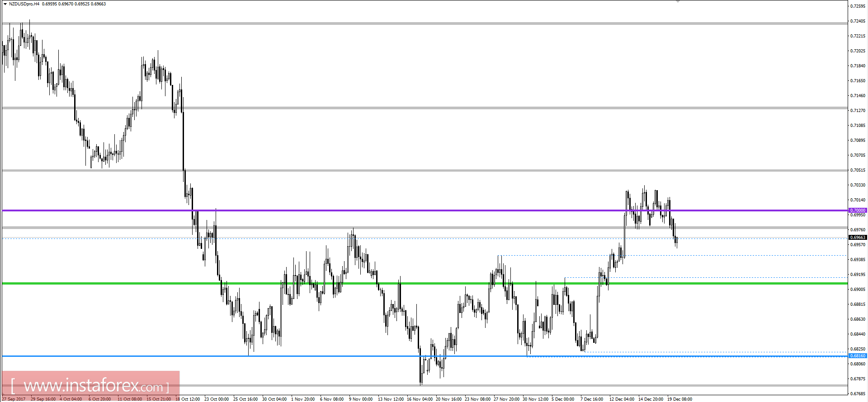Click the 0.70330 price scale value
The image size is (868, 402).
point(858,185)
